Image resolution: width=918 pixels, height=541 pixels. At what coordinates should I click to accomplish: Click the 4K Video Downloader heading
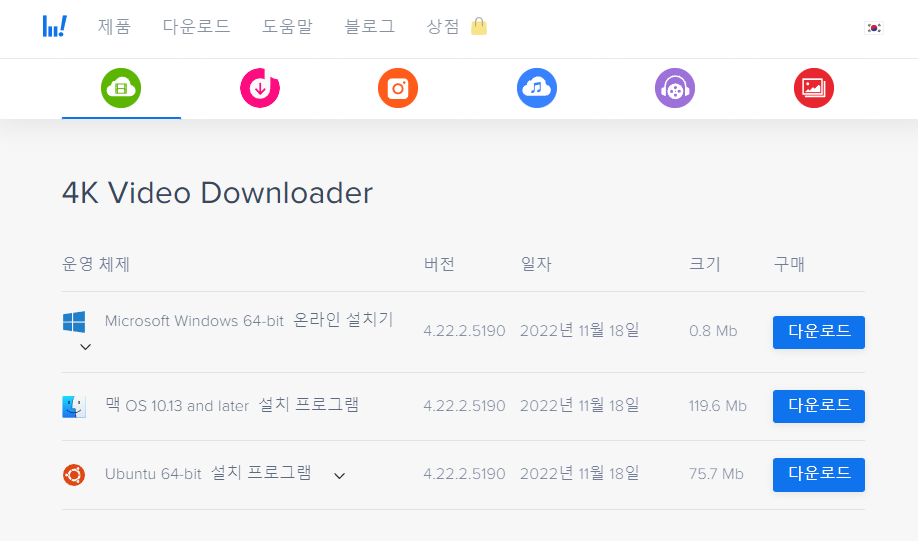point(217,193)
